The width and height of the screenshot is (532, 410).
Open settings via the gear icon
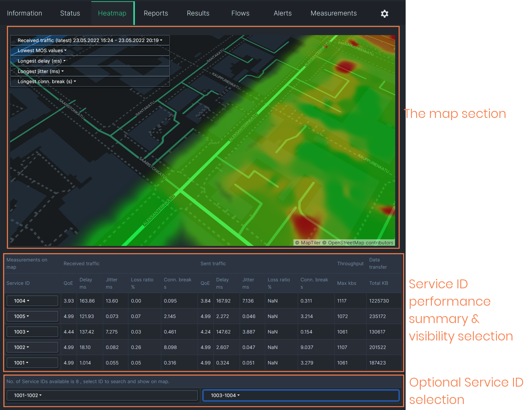pos(384,14)
